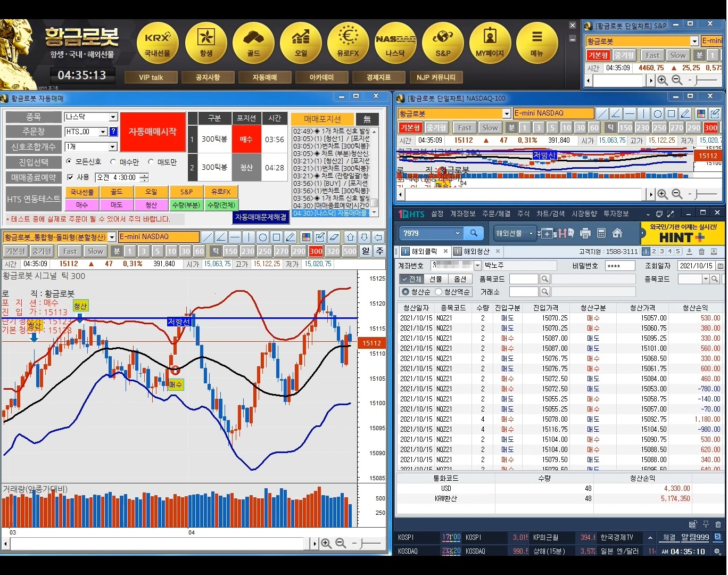Click the VIP talk button
Image resolution: width=728 pixels, height=575 pixels.
(151, 78)
